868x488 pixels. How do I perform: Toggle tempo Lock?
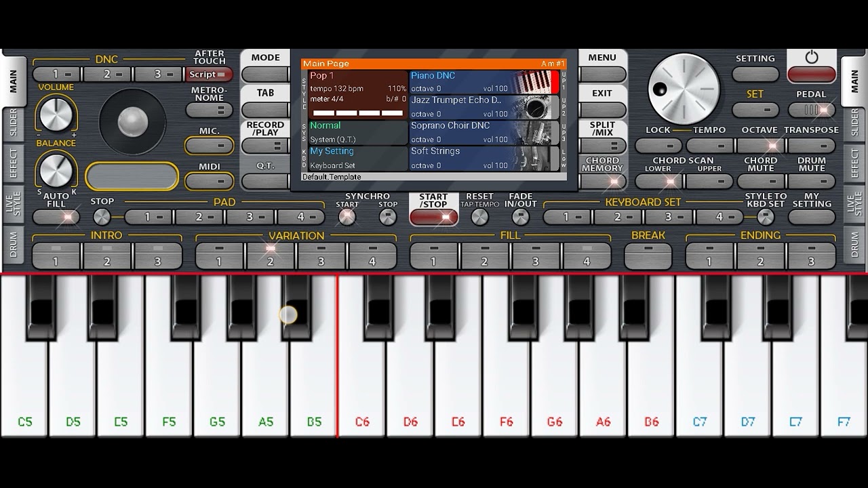[658, 145]
